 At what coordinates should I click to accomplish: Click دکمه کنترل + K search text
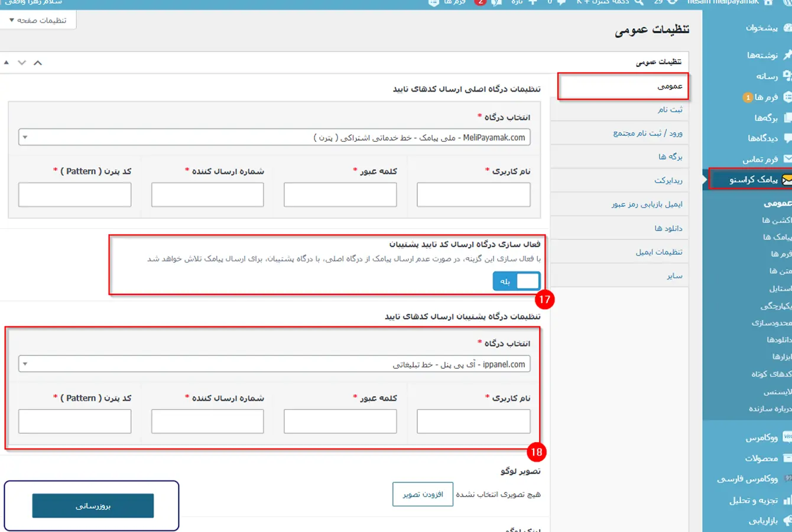click(603, 2)
